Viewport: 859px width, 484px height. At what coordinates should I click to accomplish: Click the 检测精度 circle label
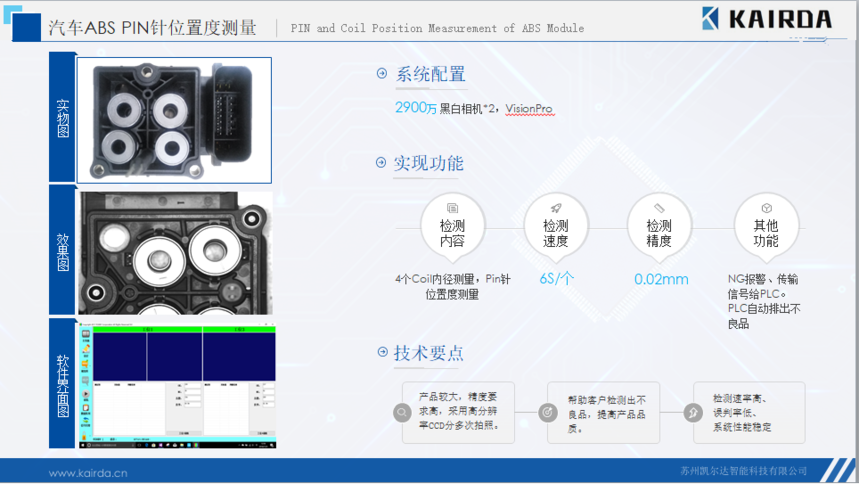(659, 234)
